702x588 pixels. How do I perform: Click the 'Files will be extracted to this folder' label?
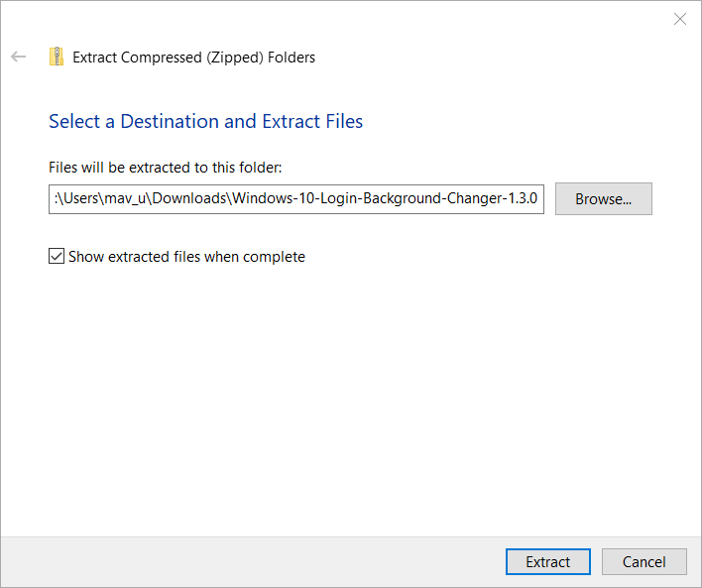pos(166,168)
